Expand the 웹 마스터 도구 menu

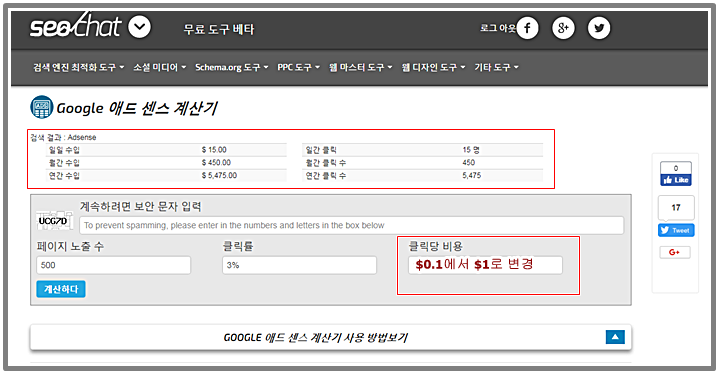click(360, 67)
